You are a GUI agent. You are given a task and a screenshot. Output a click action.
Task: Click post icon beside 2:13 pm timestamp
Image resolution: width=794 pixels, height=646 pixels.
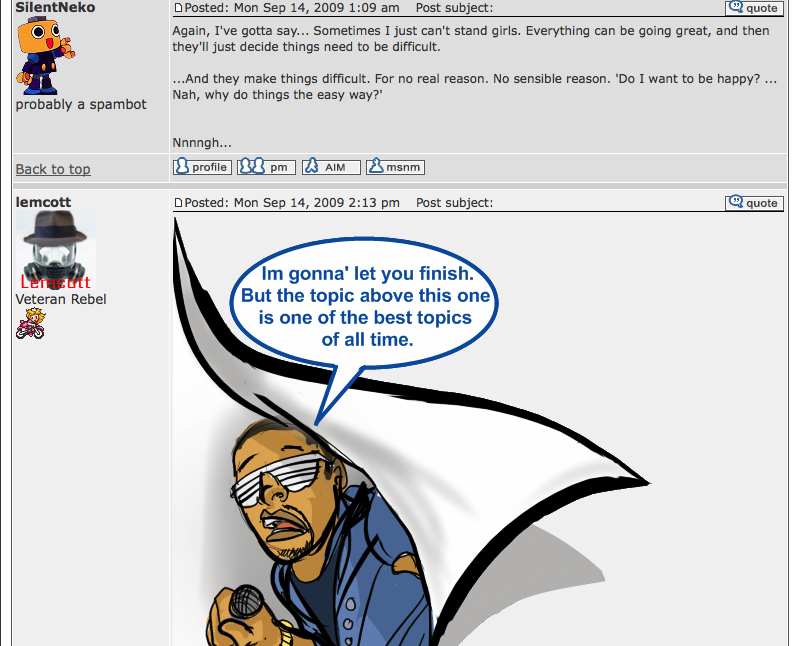[178, 203]
